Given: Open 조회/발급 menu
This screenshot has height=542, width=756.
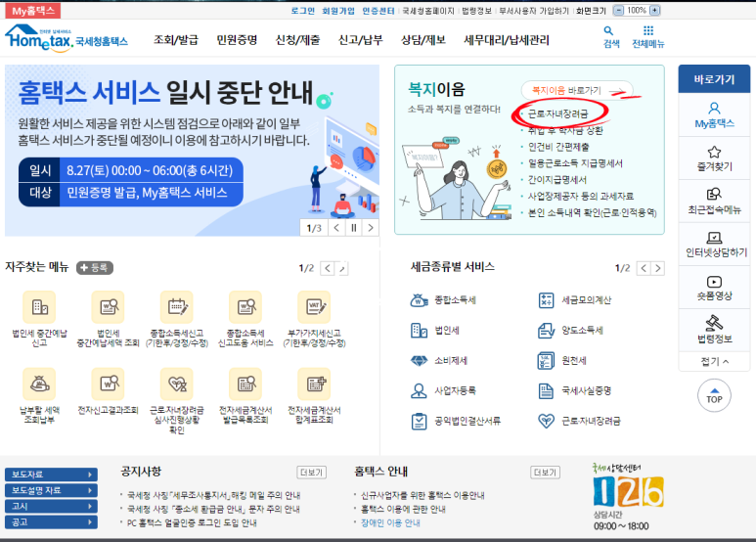Looking at the screenshot, I should (176, 39).
